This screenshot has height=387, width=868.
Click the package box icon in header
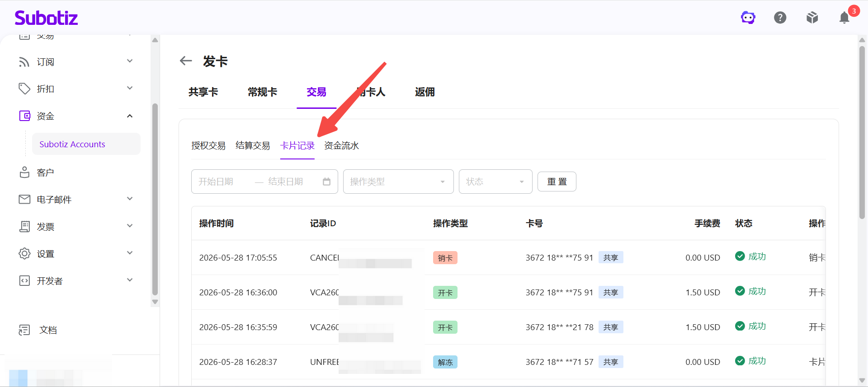[x=812, y=18]
